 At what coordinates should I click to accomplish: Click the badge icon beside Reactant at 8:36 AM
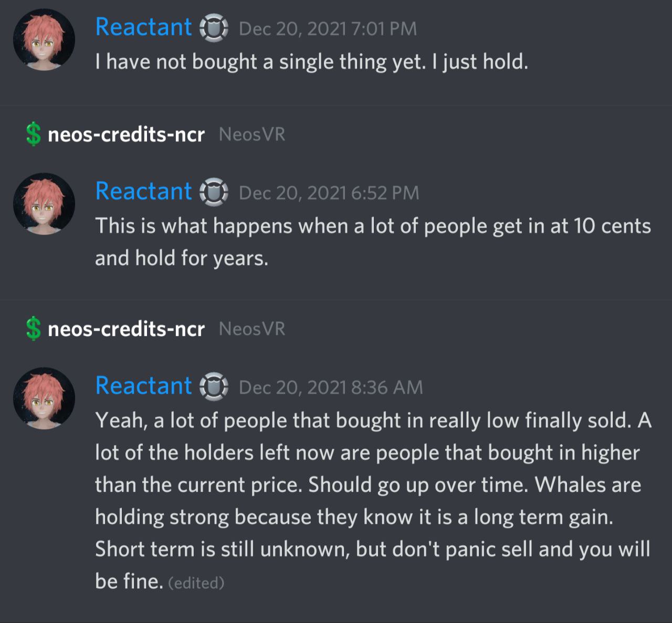(214, 387)
